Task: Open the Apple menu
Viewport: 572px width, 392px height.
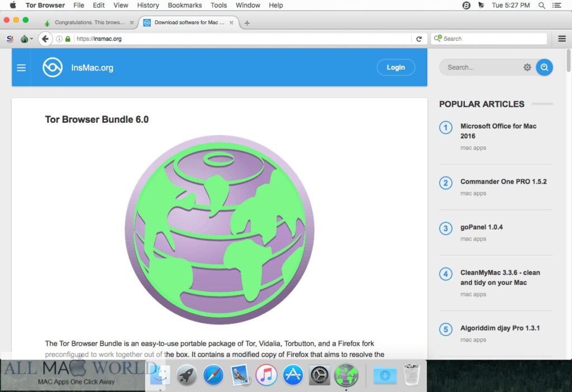Action: point(13,5)
